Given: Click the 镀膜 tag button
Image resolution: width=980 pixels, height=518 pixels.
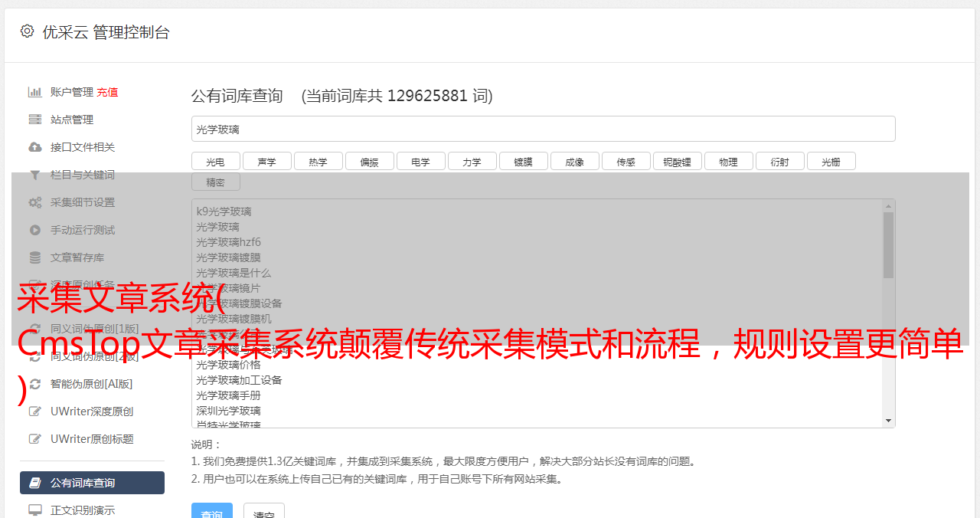Looking at the screenshot, I should [524, 161].
